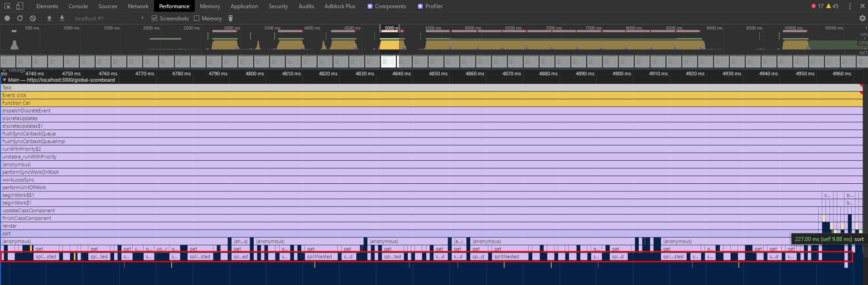
Task: Toggle the device toolbar icon
Action: pos(19,6)
